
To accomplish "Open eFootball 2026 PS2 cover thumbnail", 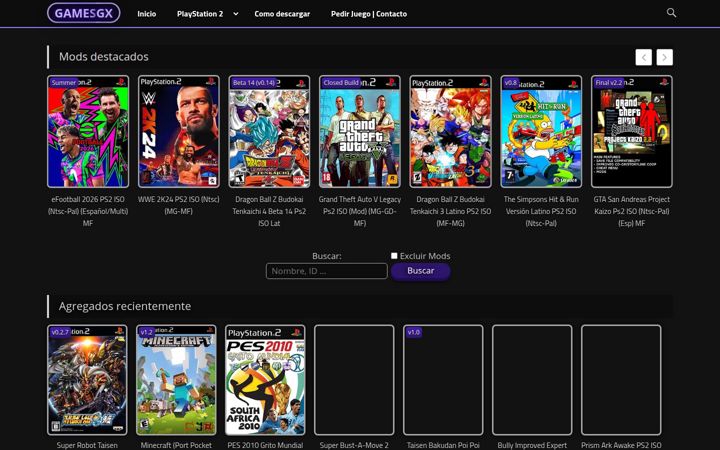I will click(88, 132).
